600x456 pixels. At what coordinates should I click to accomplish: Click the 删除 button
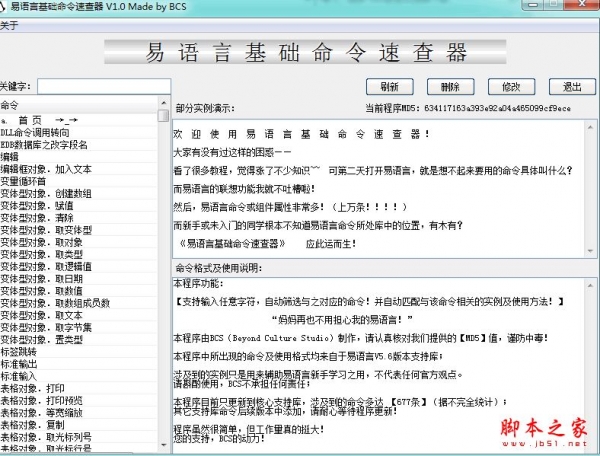pyautogui.click(x=449, y=86)
